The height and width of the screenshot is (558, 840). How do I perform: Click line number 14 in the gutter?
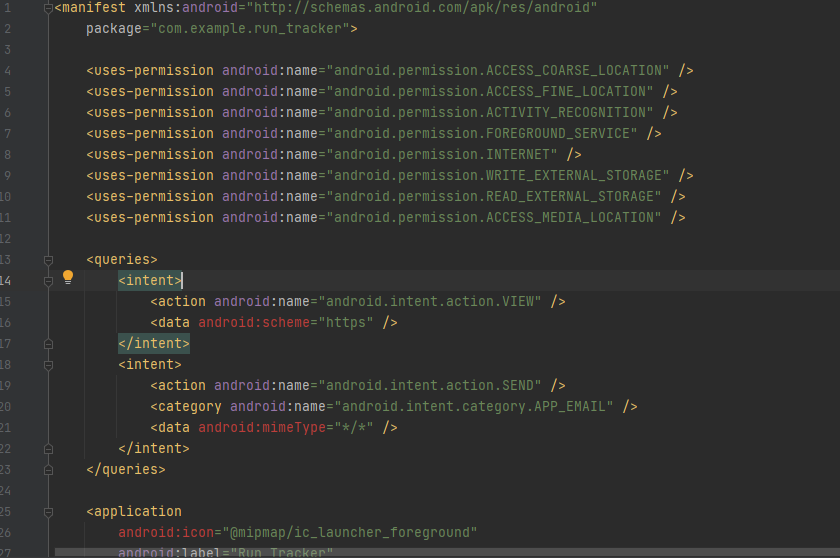5,281
